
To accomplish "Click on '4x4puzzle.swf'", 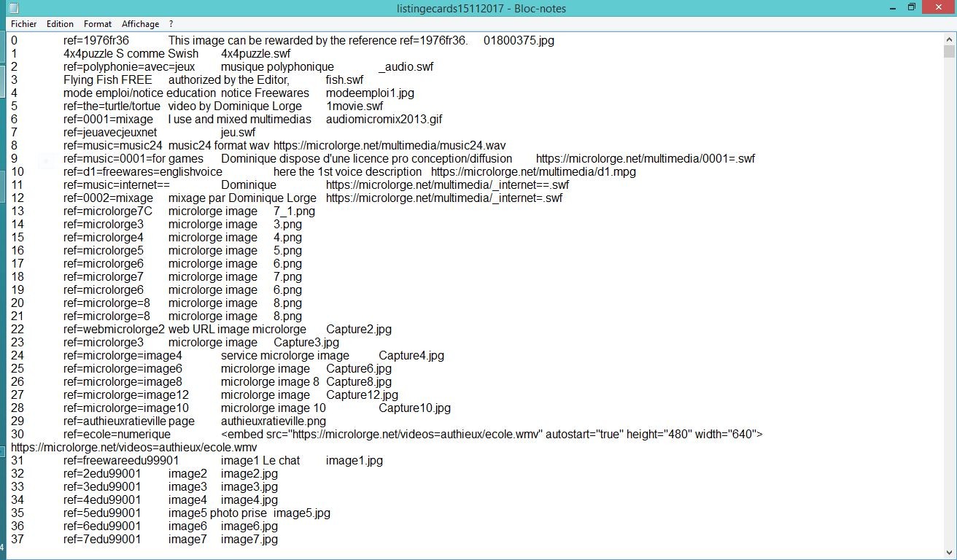I will [x=257, y=54].
